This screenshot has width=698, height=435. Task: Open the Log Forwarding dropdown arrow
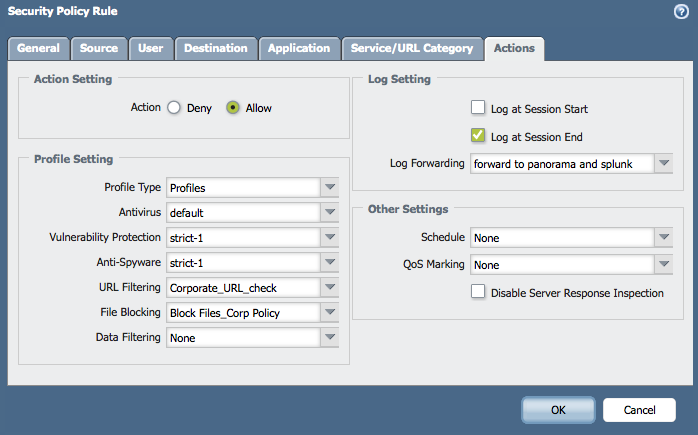coord(664,163)
